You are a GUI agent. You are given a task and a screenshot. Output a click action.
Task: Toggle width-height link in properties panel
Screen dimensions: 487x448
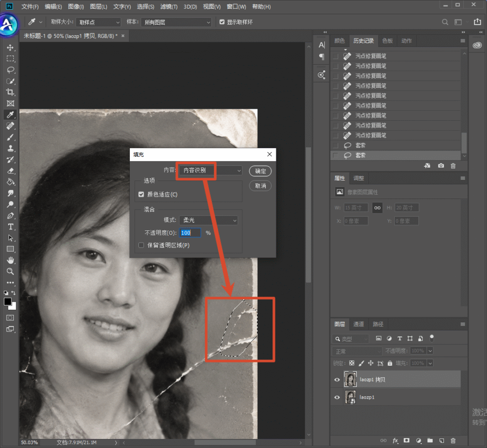click(377, 208)
